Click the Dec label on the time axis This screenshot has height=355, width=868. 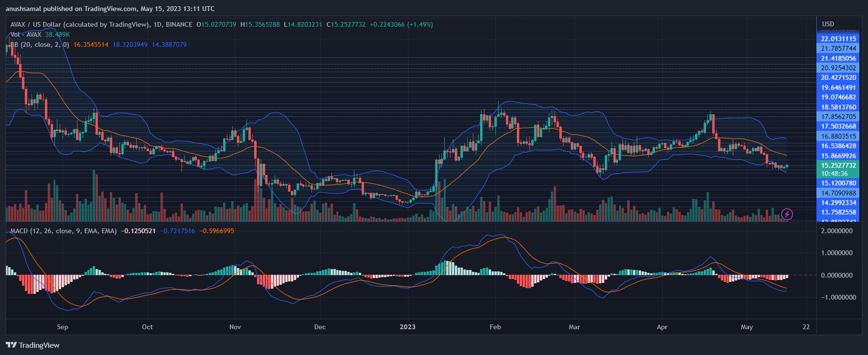coord(320,327)
